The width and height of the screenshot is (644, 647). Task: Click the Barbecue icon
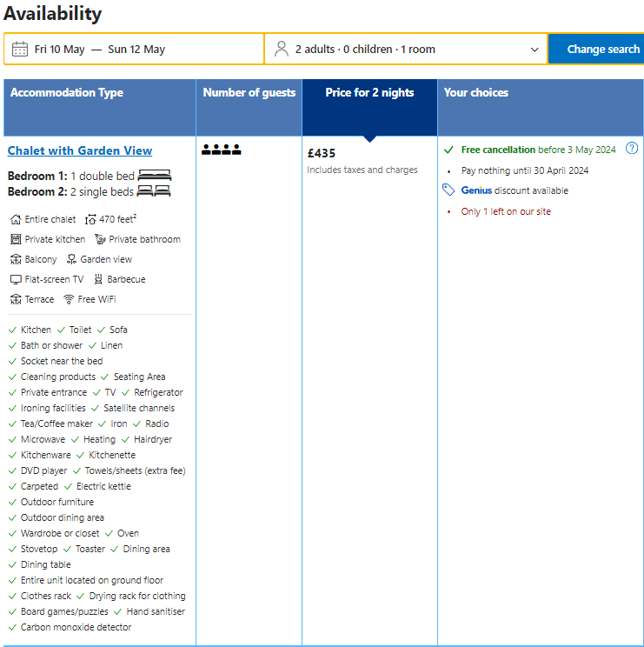click(98, 279)
